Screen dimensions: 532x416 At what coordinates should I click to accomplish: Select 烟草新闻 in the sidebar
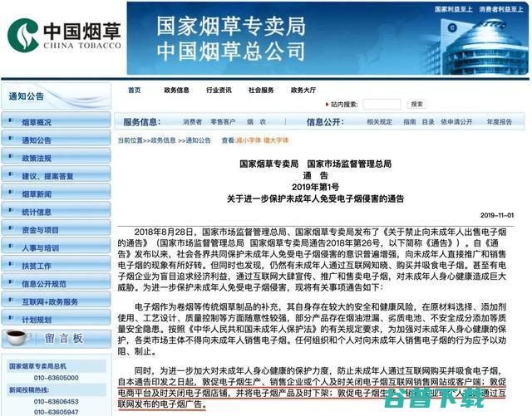pos(56,193)
